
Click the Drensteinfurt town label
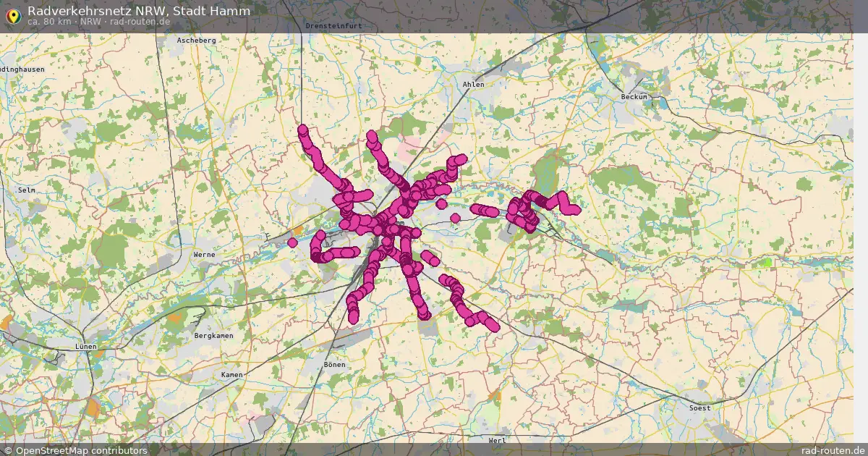(x=334, y=25)
